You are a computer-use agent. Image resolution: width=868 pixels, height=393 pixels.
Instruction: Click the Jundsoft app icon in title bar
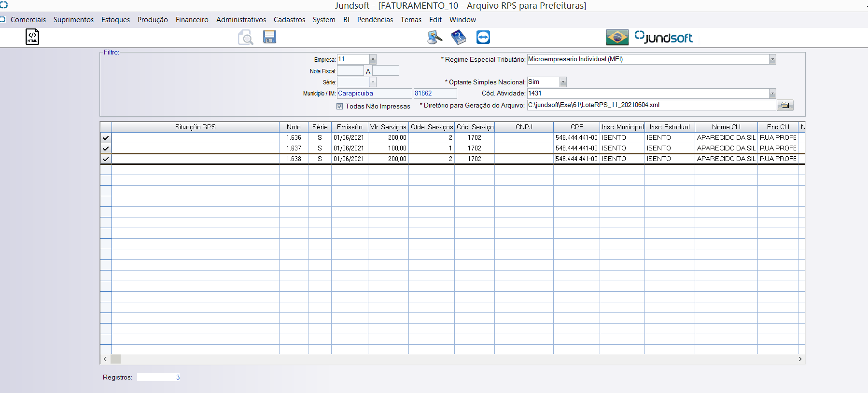coord(4,5)
